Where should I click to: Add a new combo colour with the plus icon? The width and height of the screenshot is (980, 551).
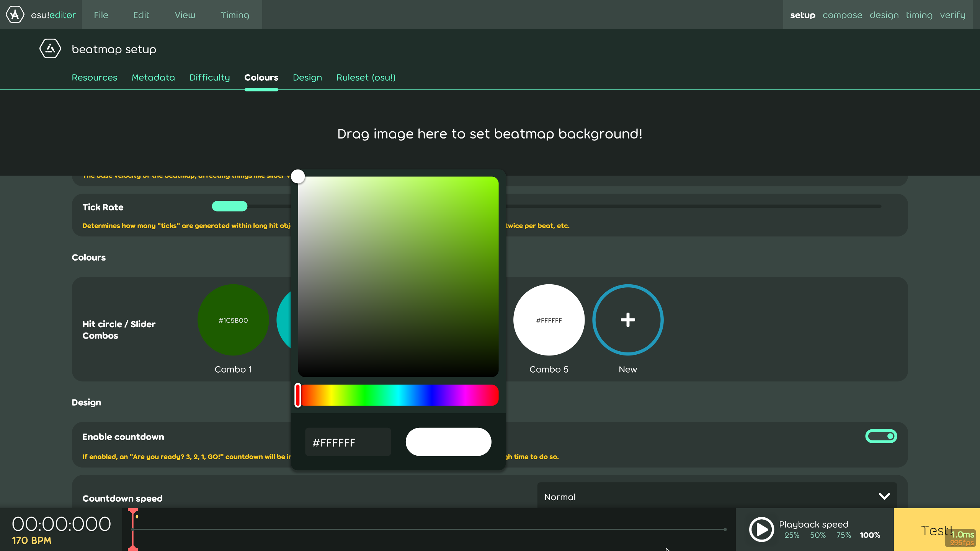[627, 320]
